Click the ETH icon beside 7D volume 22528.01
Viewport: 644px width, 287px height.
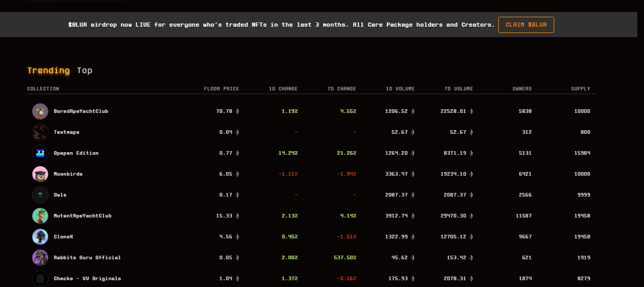[x=471, y=111]
